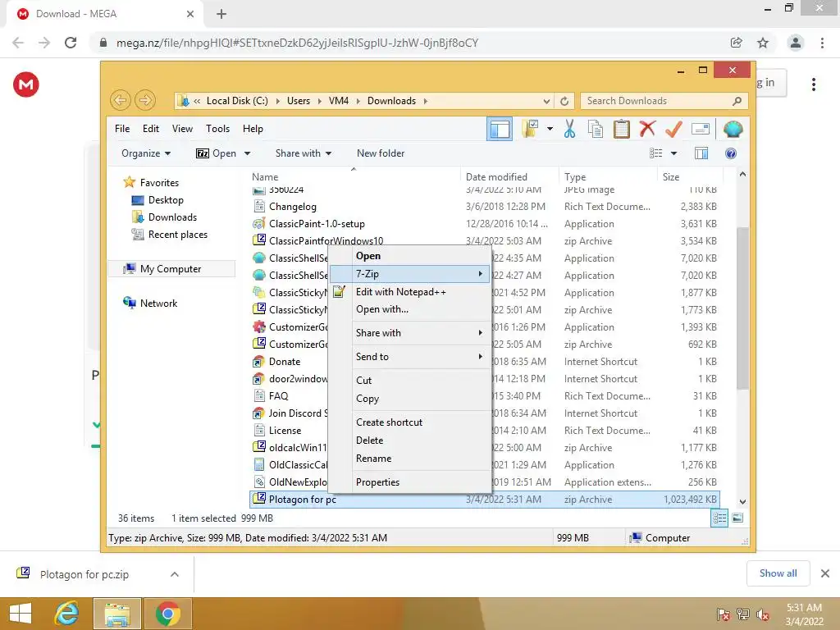Open the folder options dropdown arrow
The image size is (840, 630).
pyautogui.click(x=550, y=129)
